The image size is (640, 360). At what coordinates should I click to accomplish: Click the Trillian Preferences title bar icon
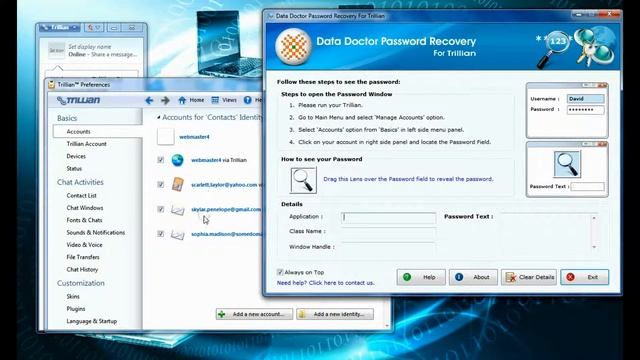(x=51, y=84)
